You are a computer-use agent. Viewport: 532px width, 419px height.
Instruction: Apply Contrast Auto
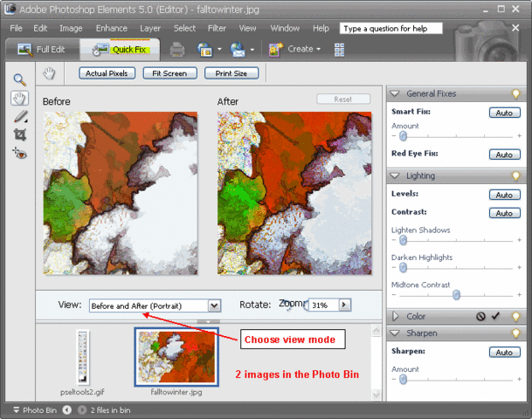(505, 213)
